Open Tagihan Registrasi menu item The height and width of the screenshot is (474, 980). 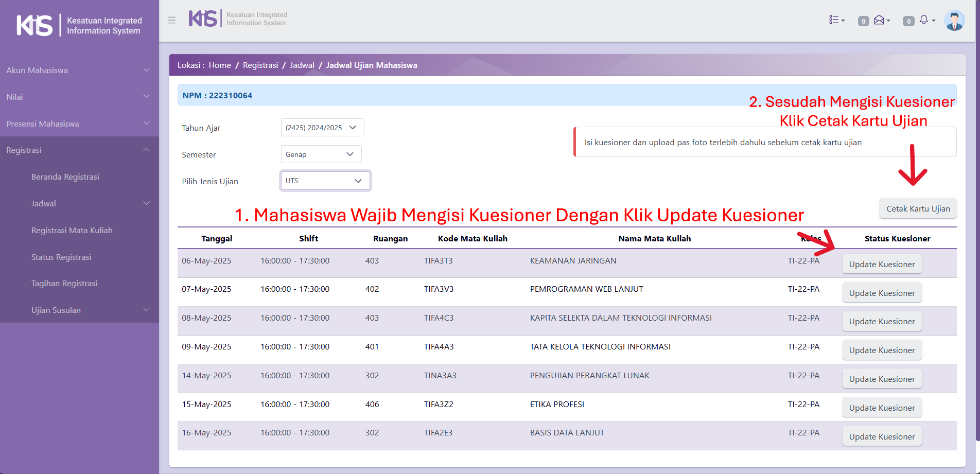64,283
